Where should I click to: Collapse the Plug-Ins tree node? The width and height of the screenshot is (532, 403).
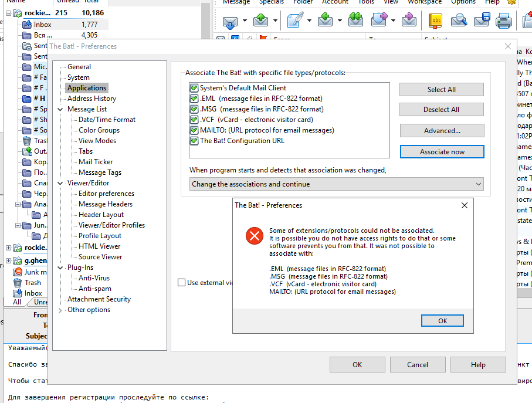[60, 267]
